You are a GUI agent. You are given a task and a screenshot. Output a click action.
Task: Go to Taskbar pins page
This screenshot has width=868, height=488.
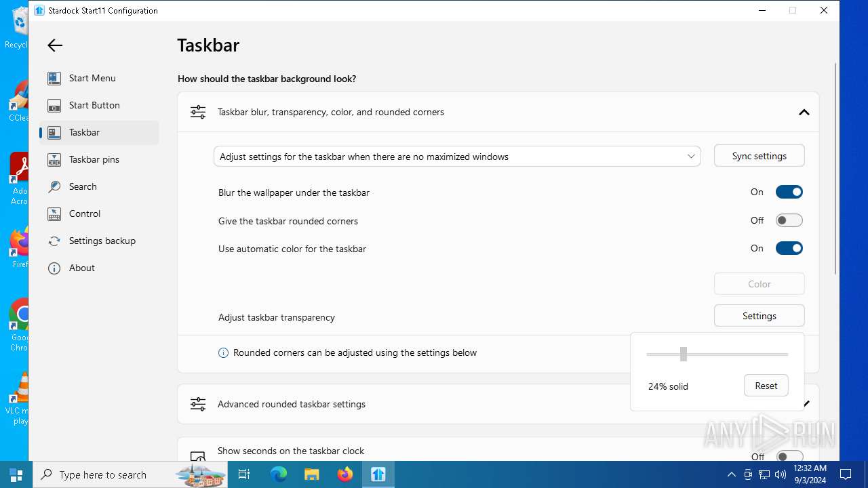(x=99, y=159)
